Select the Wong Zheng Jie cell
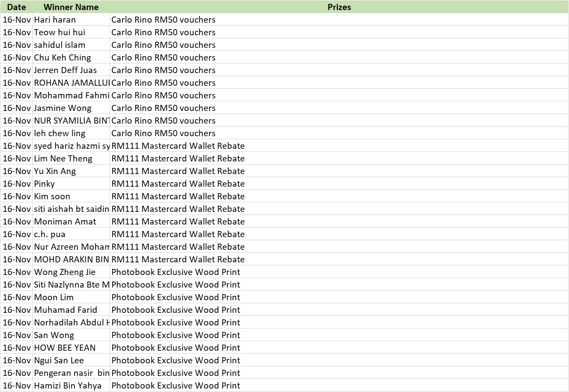 point(64,272)
